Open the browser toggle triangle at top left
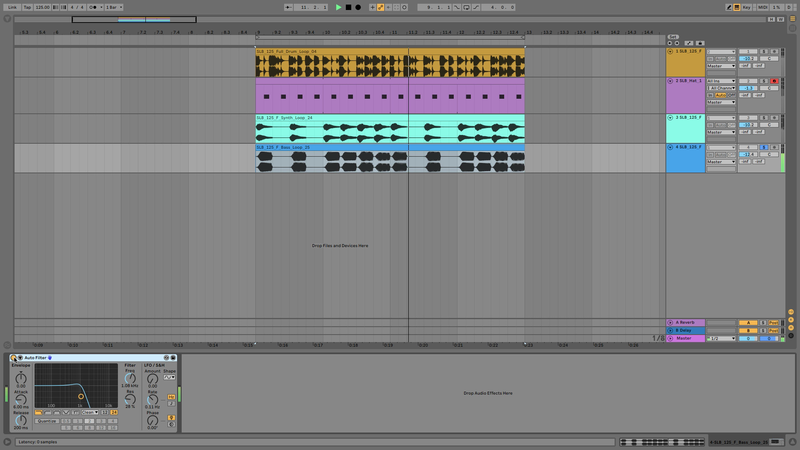The image size is (800, 450). (7, 19)
